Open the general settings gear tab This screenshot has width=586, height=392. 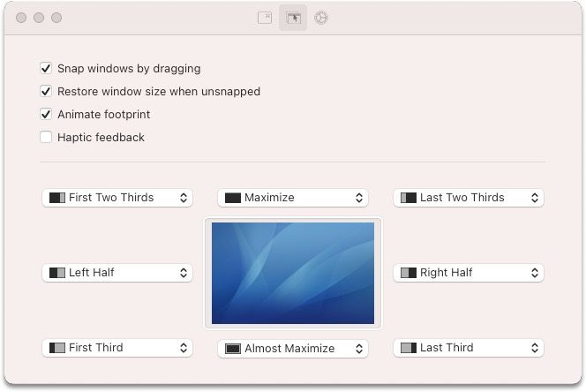pos(321,18)
